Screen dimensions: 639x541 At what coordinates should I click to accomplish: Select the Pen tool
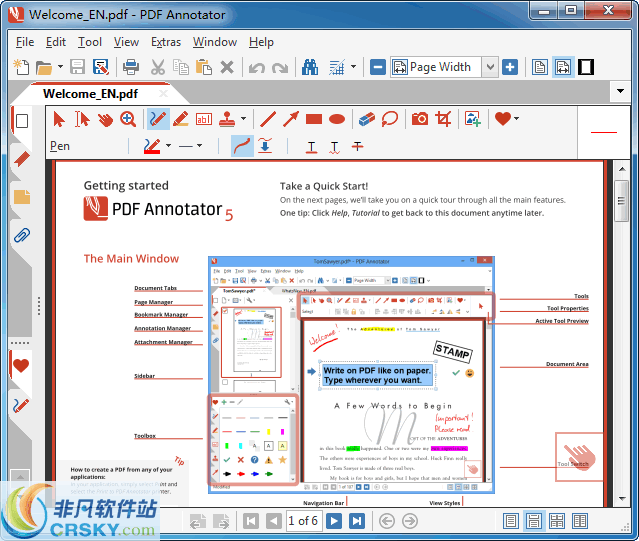point(158,119)
